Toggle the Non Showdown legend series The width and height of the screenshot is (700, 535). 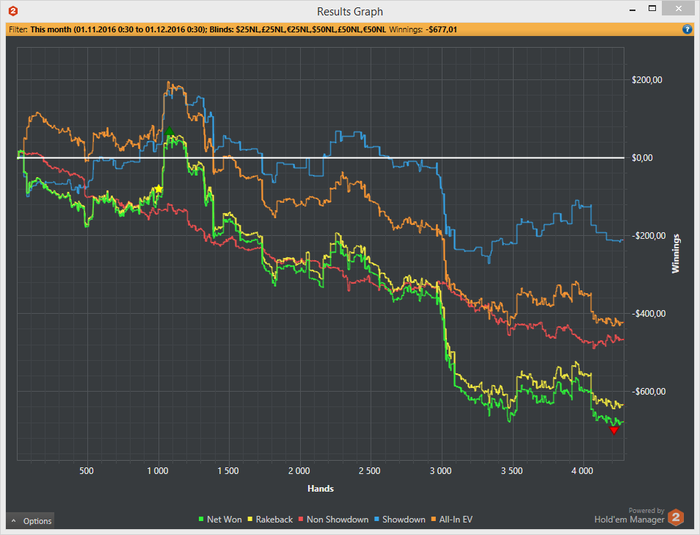coord(333,519)
